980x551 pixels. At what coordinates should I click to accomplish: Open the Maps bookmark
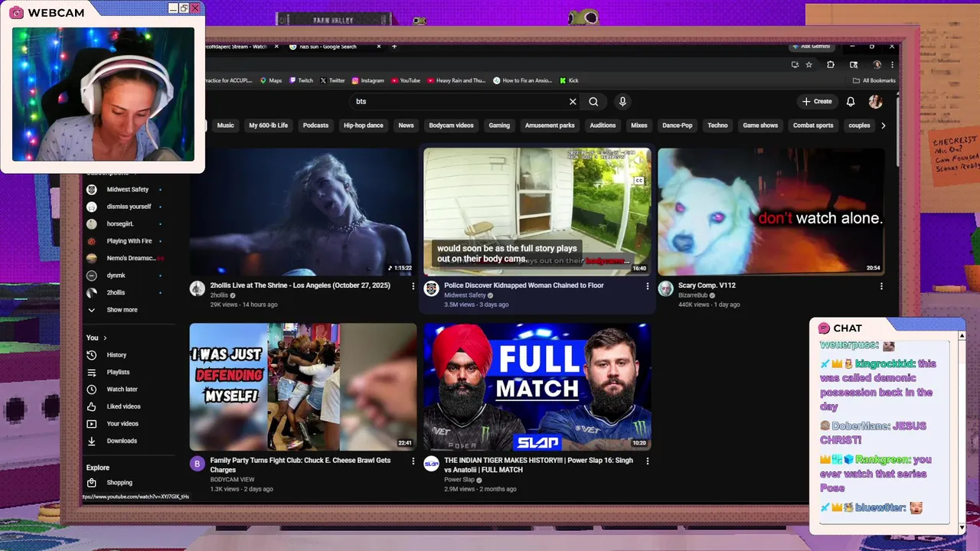(271, 80)
